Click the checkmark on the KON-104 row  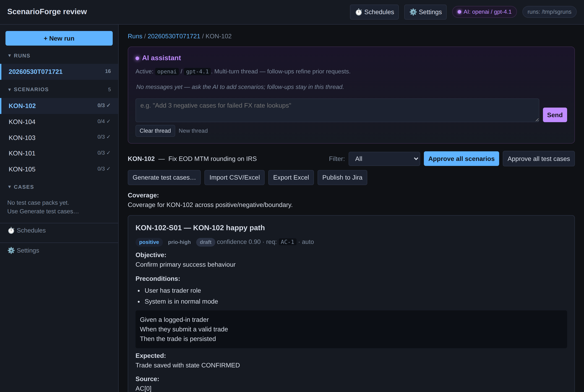[x=108, y=121]
